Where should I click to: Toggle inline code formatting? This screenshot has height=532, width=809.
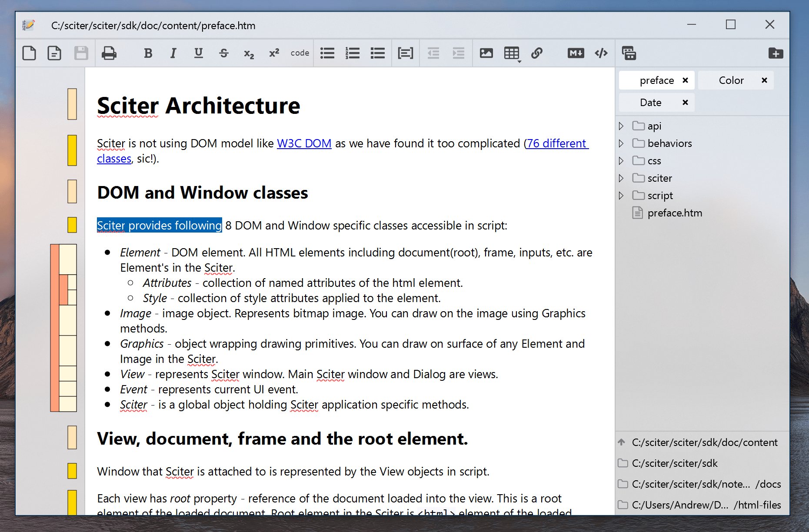[300, 53]
